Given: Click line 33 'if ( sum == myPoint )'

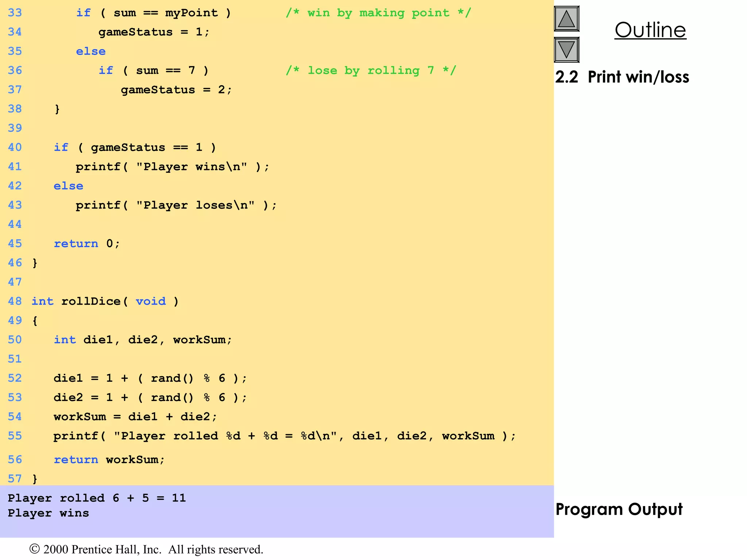Looking at the screenshot, I should [x=153, y=13].
